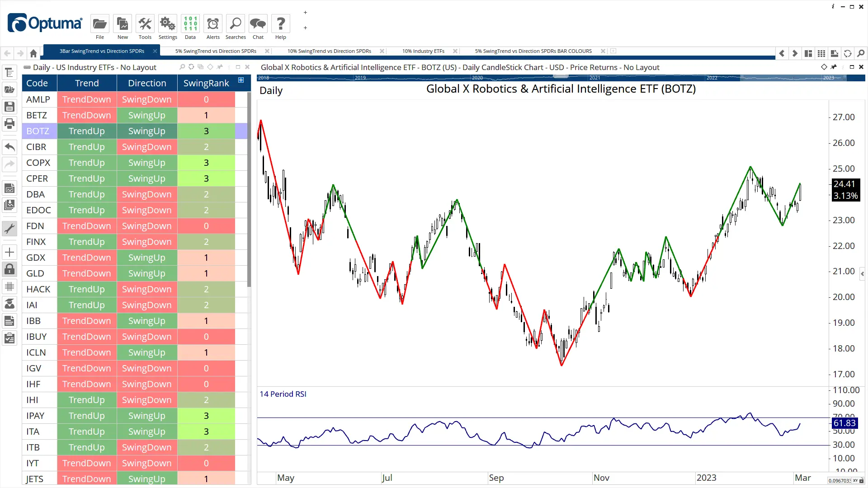Open the File menu folder icon

100,24
